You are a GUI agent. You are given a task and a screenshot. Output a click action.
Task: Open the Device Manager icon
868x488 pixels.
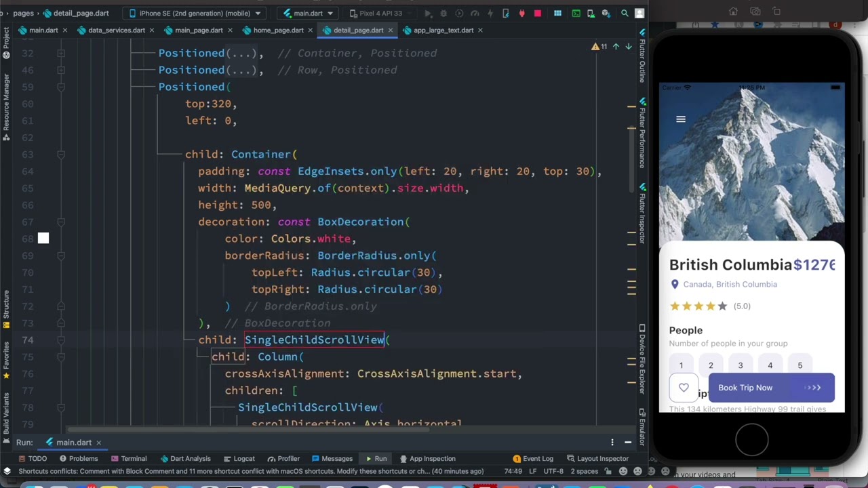click(591, 14)
